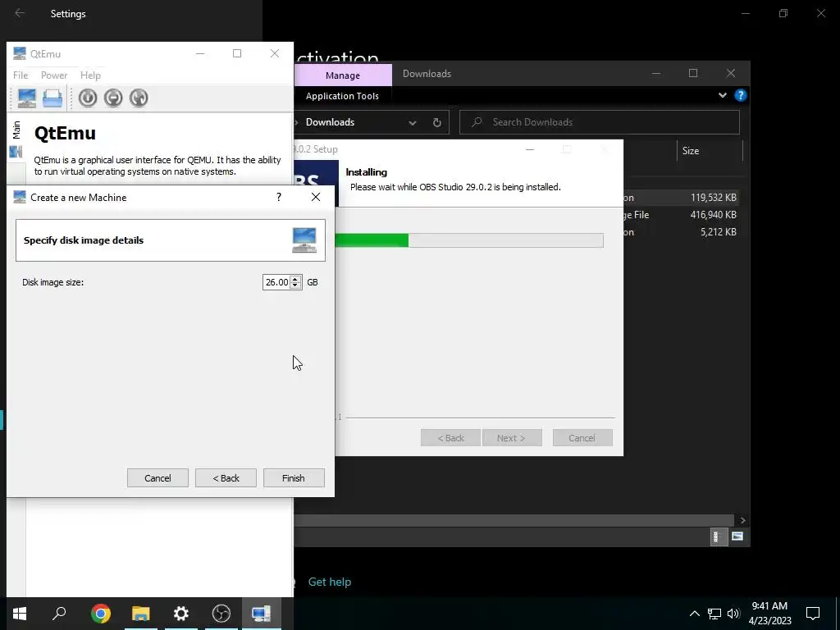Decrease disk image size with down arrow
Image resolution: width=840 pixels, height=630 pixels.
pos(295,286)
